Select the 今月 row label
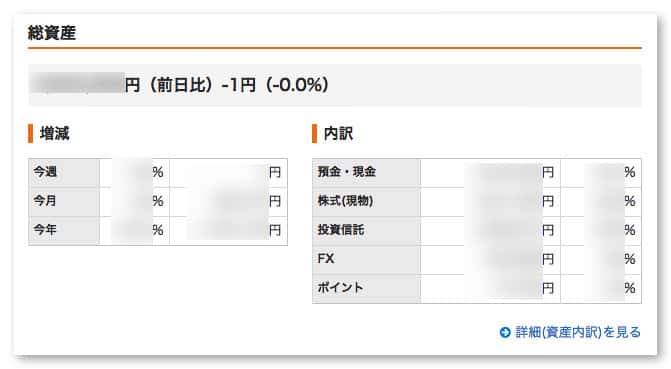The width and height of the screenshot is (671, 369). (45, 201)
